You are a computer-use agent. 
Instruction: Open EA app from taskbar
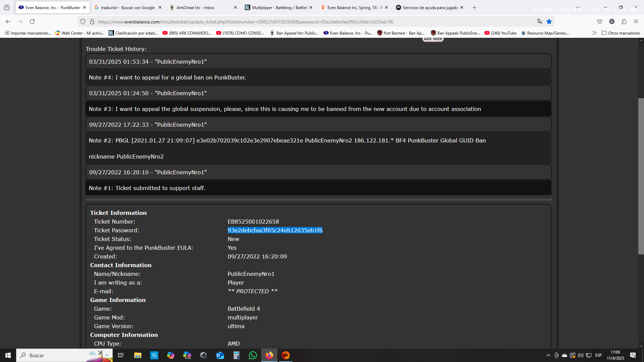tap(286, 355)
